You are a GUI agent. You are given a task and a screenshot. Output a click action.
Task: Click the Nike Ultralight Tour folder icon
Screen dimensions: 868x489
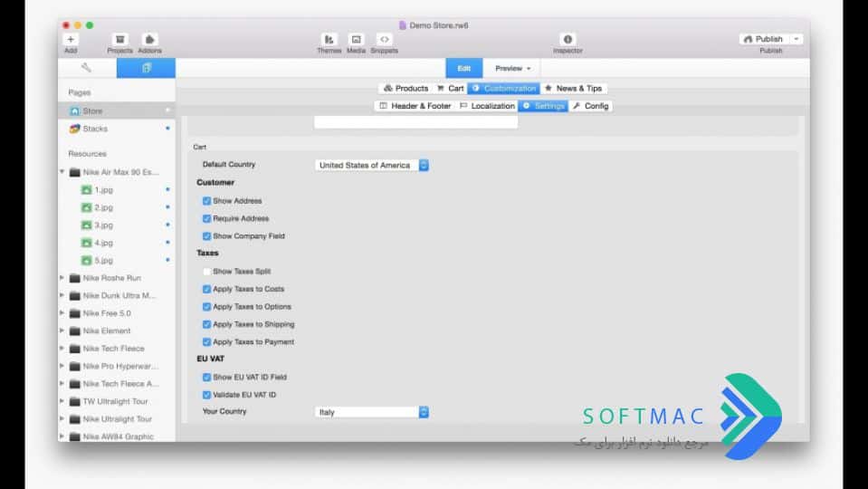(x=75, y=418)
